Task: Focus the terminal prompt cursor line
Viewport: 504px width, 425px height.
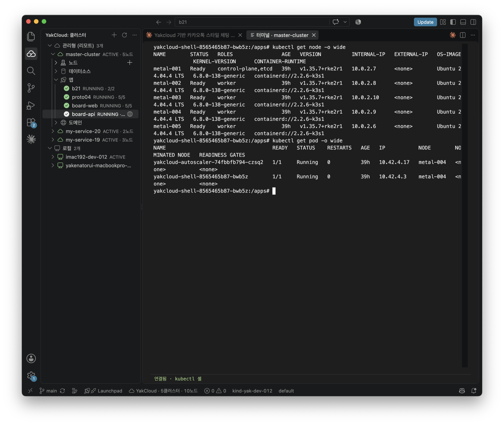Action: pyautogui.click(x=214, y=191)
